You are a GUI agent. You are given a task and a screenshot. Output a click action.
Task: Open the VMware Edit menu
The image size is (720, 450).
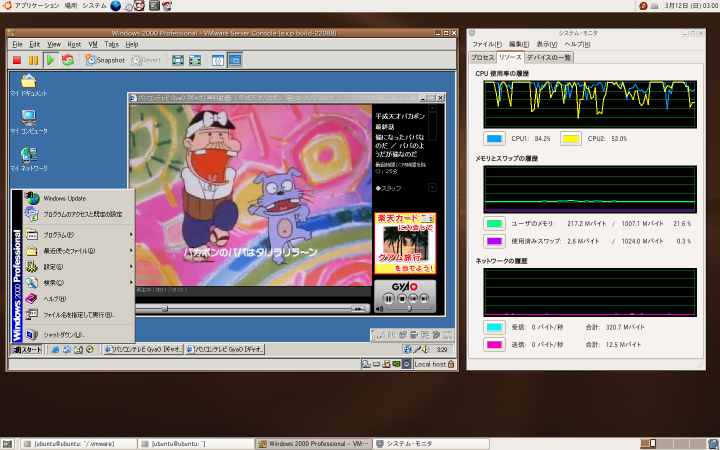(x=34, y=45)
